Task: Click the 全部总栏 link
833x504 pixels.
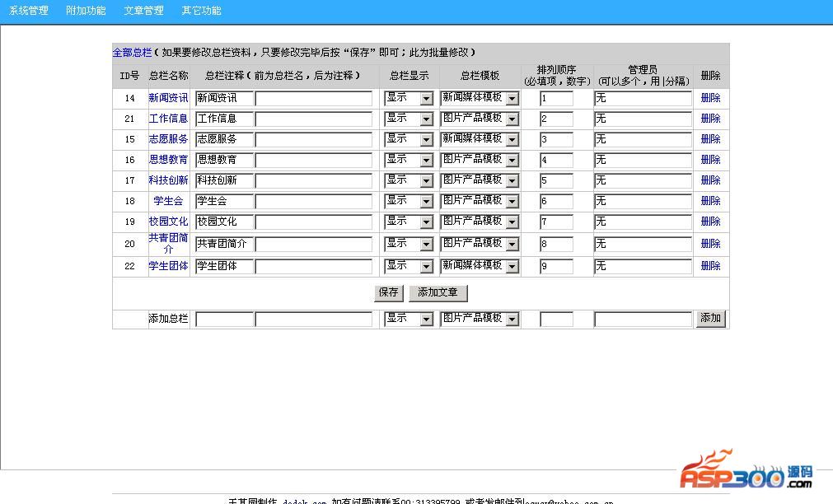Action: 133,53
